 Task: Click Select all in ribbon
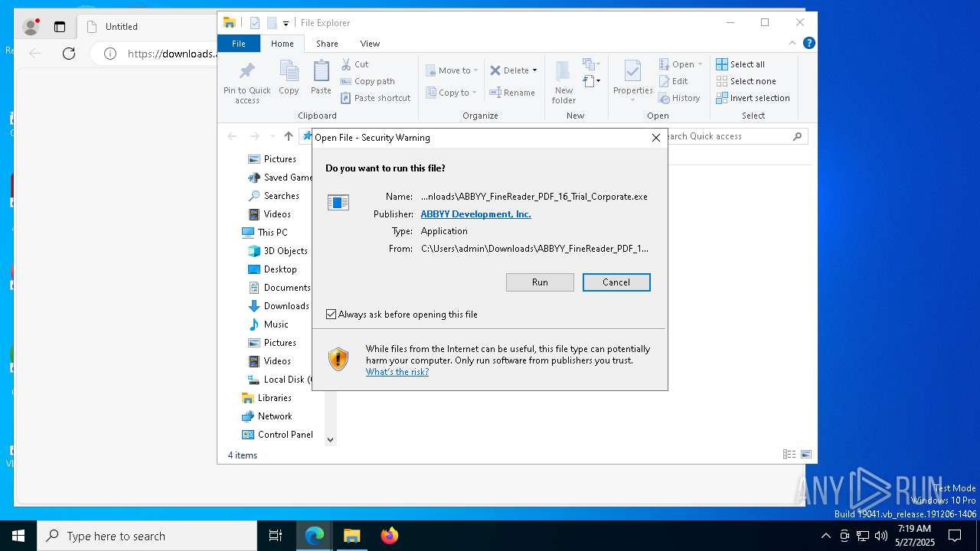tap(740, 64)
